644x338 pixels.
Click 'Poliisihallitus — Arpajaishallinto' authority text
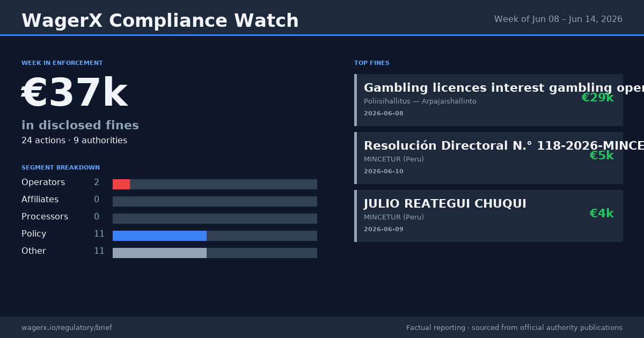420,101
